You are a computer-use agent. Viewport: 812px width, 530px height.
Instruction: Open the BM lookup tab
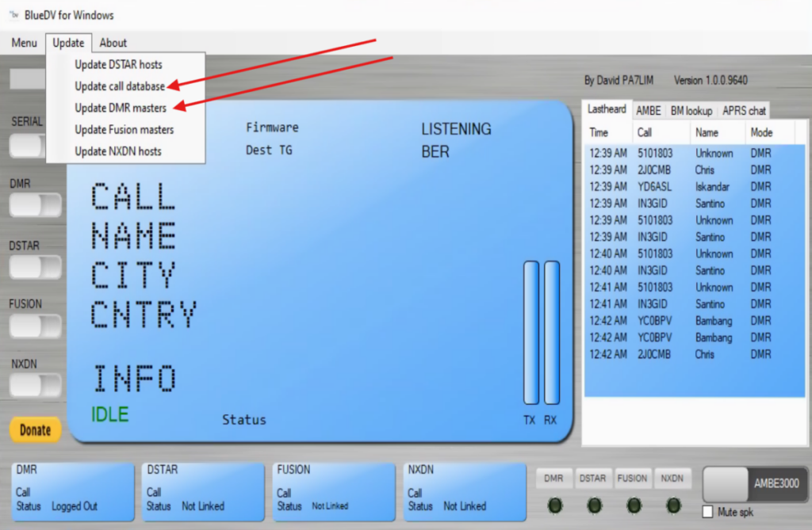pos(691,111)
